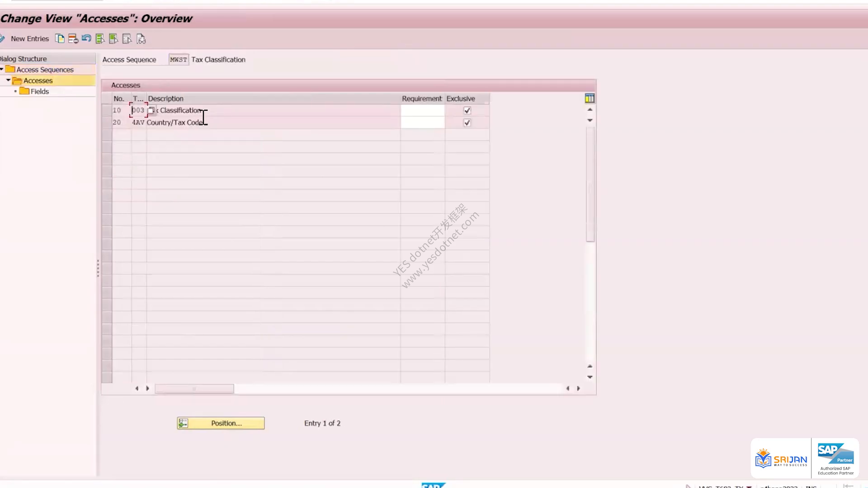Click the 'Entry 1 of 2' text
This screenshot has width=868, height=488.
pos(322,423)
